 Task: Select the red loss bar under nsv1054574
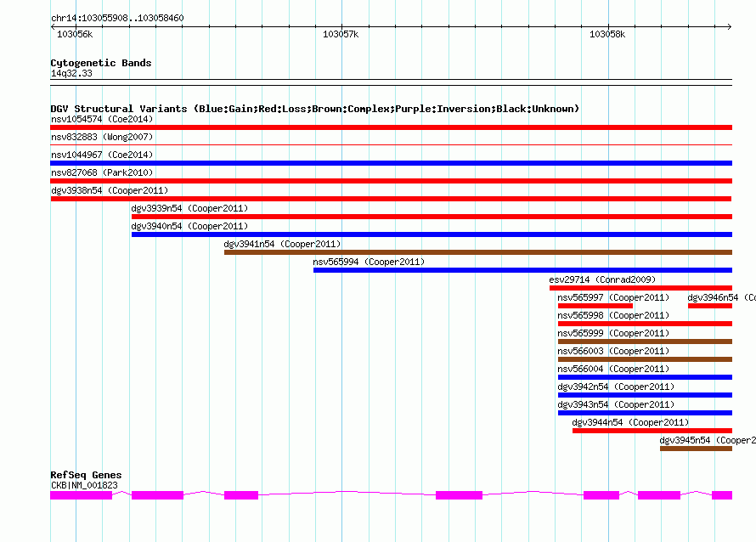coord(391,127)
